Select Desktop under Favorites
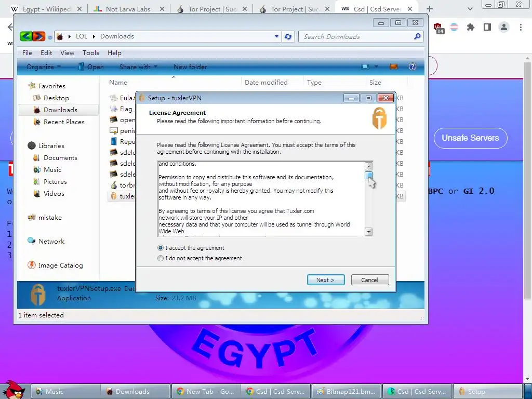Image resolution: width=532 pixels, height=399 pixels. (56, 98)
